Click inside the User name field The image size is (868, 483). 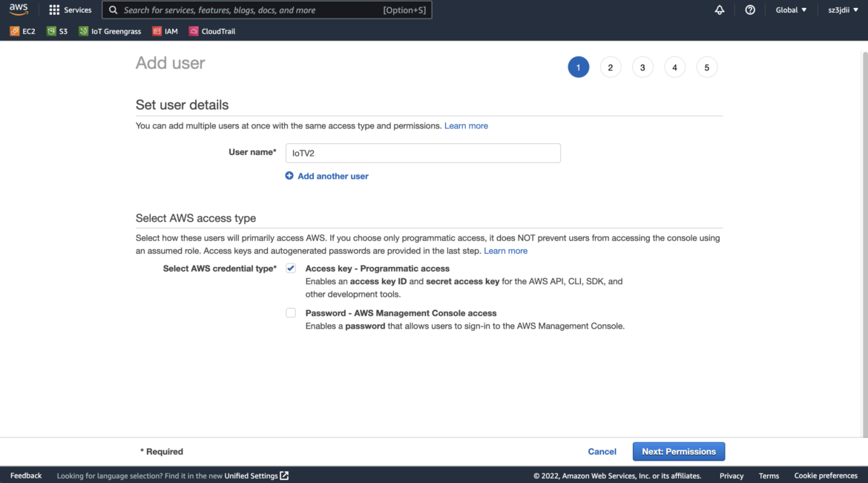[423, 153]
